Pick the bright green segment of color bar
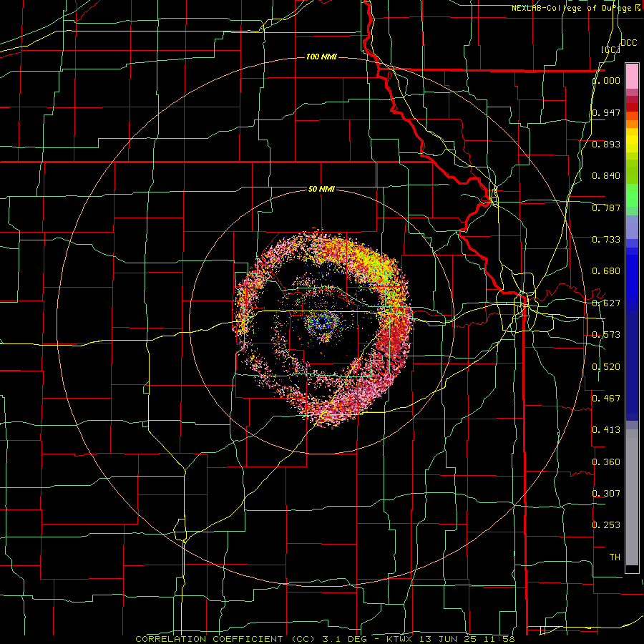The height and width of the screenshot is (644, 644). point(632,195)
